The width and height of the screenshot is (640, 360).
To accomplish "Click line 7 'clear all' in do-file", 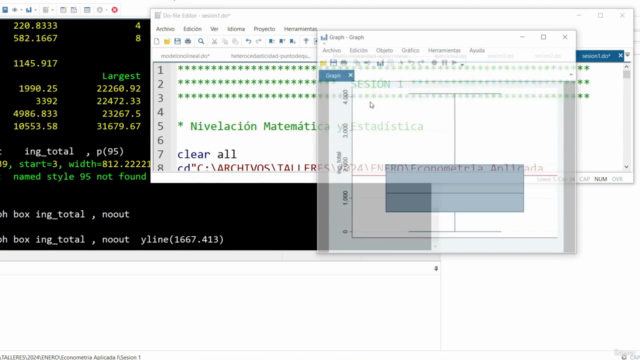I will click(207, 154).
